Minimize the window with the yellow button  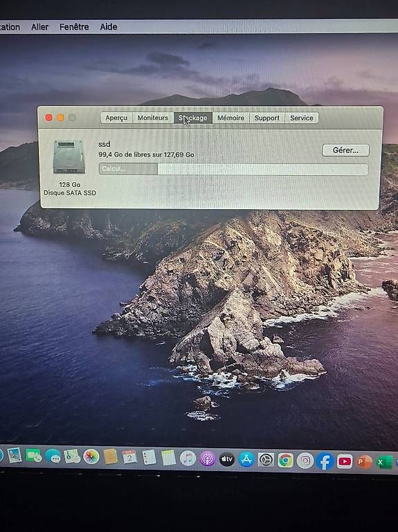click(x=60, y=117)
